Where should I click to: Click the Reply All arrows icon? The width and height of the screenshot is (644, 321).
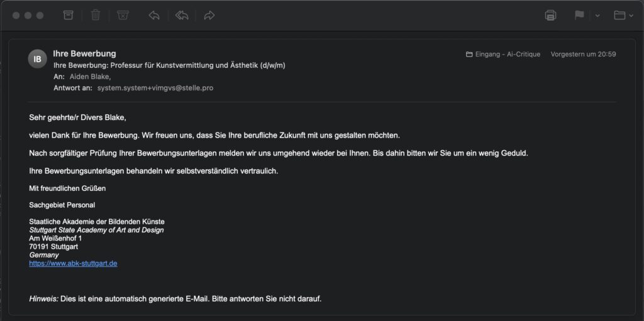pos(182,15)
